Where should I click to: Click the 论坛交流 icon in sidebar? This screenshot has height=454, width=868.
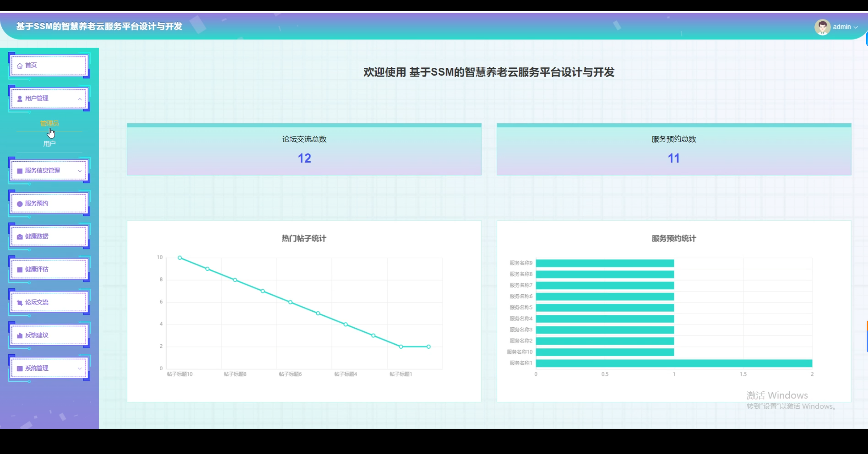pyautogui.click(x=19, y=302)
